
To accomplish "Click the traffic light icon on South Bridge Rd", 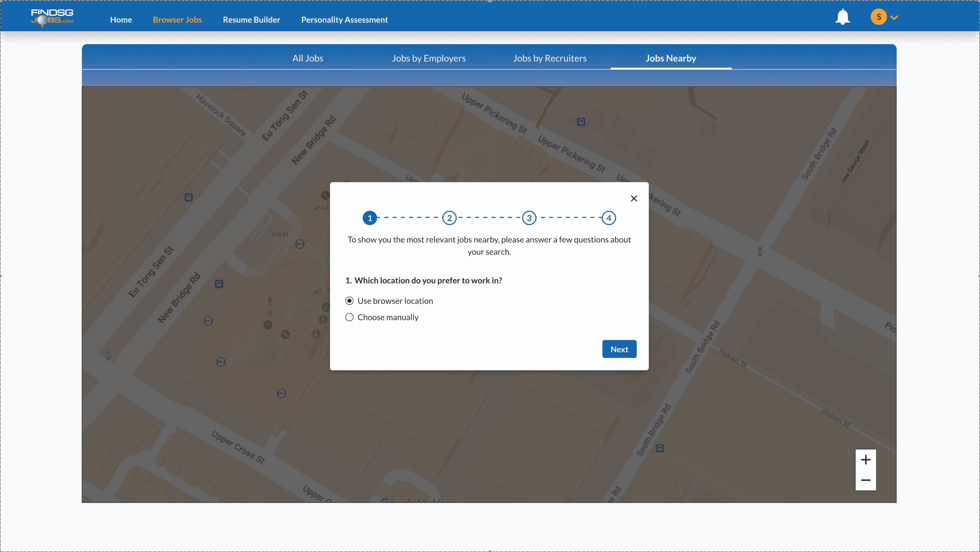I will [x=760, y=252].
